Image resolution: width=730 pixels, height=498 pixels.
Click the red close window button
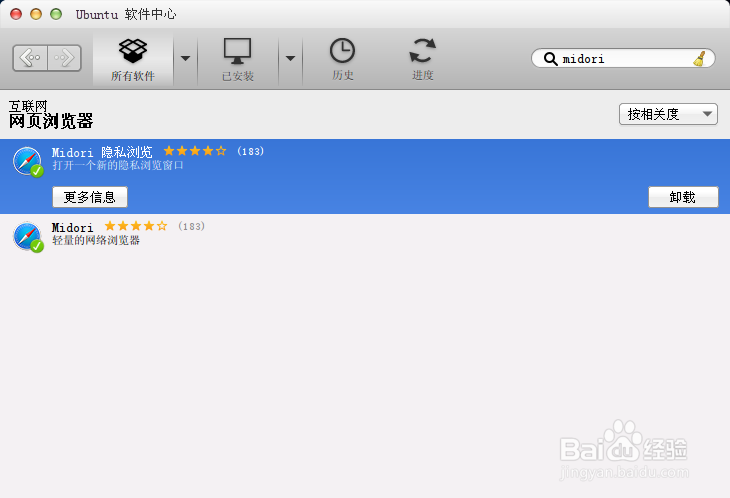pos(16,14)
